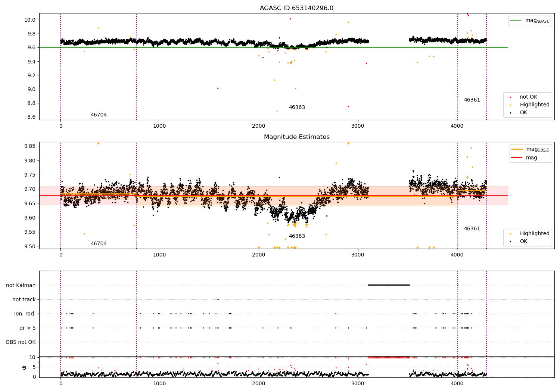Click the 'not Kalman' row label
The image size is (560, 392).
click(x=21, y=285)
